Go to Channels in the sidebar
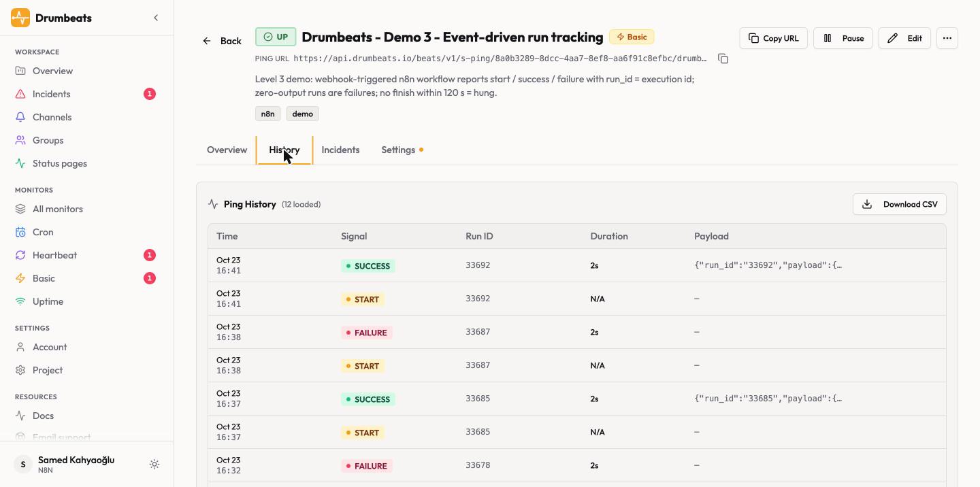 point(52,117)
